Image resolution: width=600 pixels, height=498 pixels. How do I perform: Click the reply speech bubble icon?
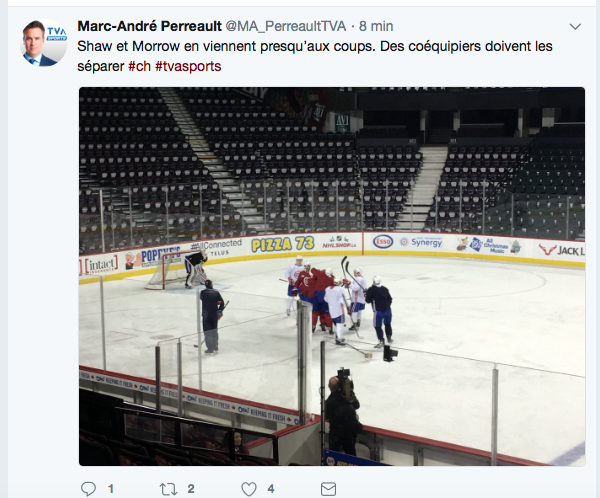pyautogui.click(x=88, y=489)
